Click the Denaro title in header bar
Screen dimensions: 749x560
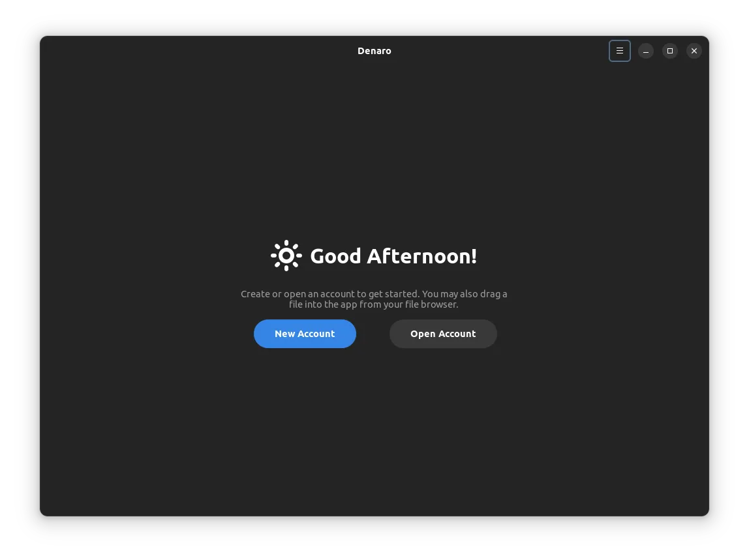pos(374,51)
